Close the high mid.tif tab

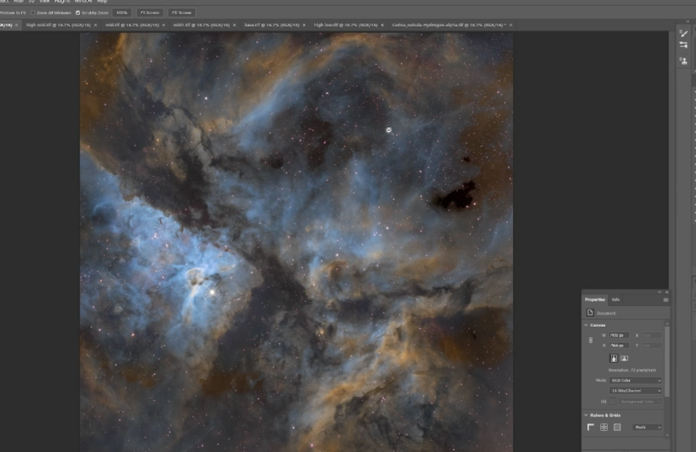[x=95, y=25]
